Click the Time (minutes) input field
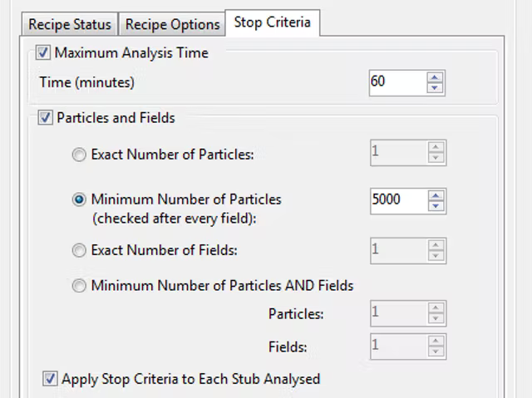Screen dimensions: 532x398 (397, 82)
